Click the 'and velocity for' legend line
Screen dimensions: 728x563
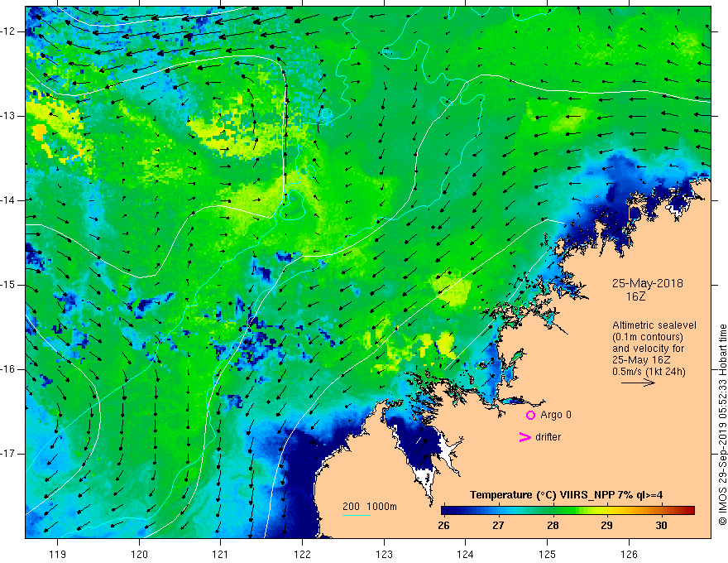point(648,349)
